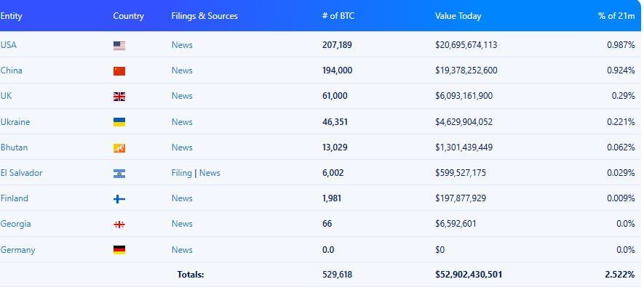Screen dimensions: 644x287
Task: Open the USA entity link
Action: point(8,45)
